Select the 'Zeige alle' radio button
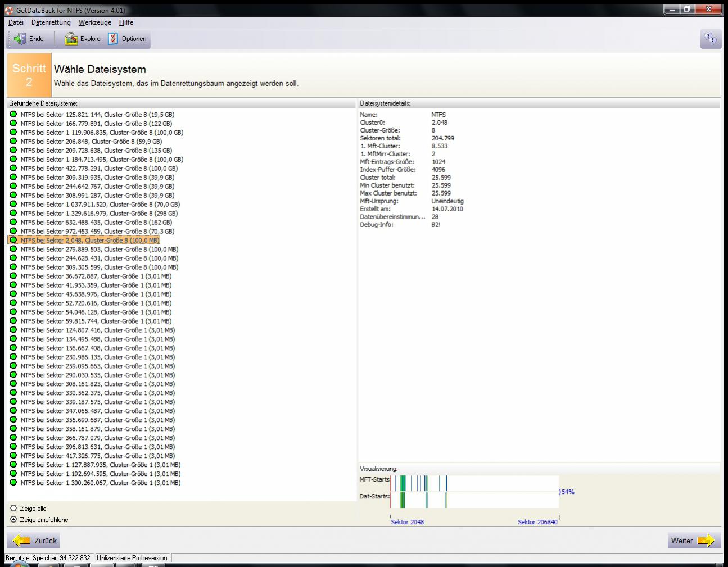Screen dimensions: 728x567 [13, 509]
